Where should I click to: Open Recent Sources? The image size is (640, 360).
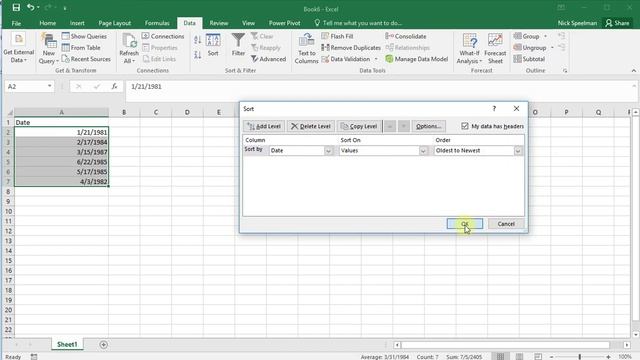coord(86,59)
